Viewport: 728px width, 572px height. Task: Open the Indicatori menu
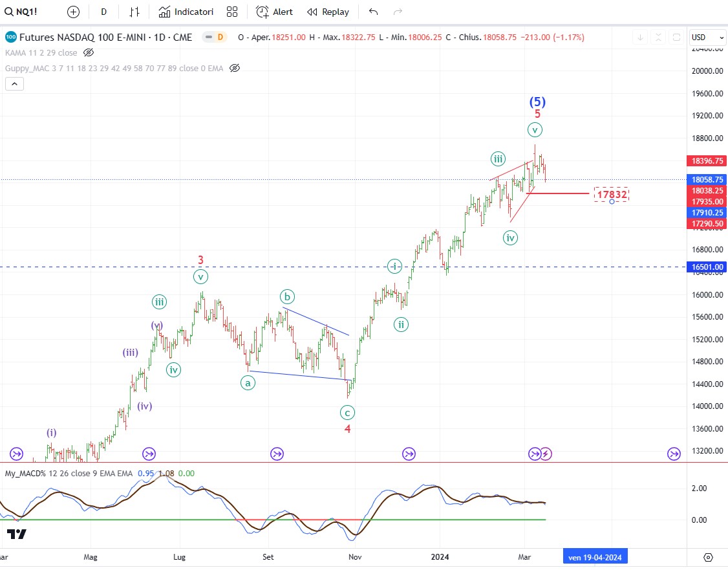186,12
